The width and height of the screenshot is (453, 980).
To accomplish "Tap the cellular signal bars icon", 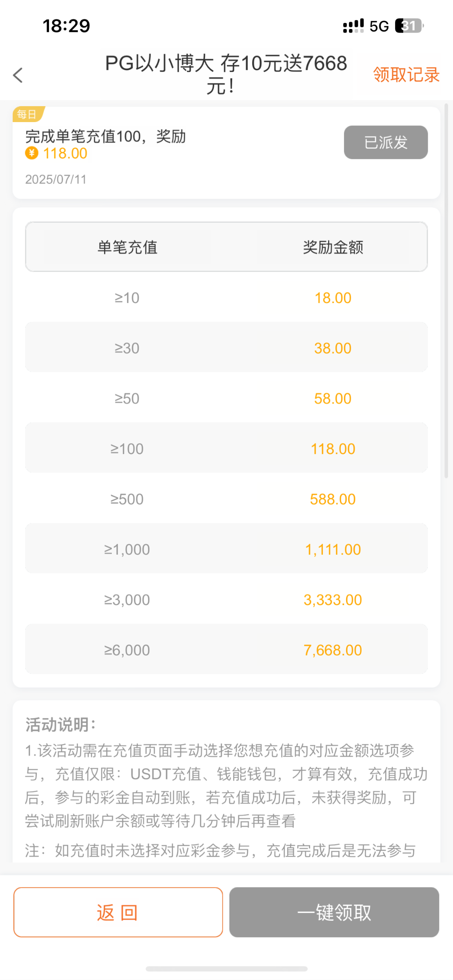I will click(353, 26).
